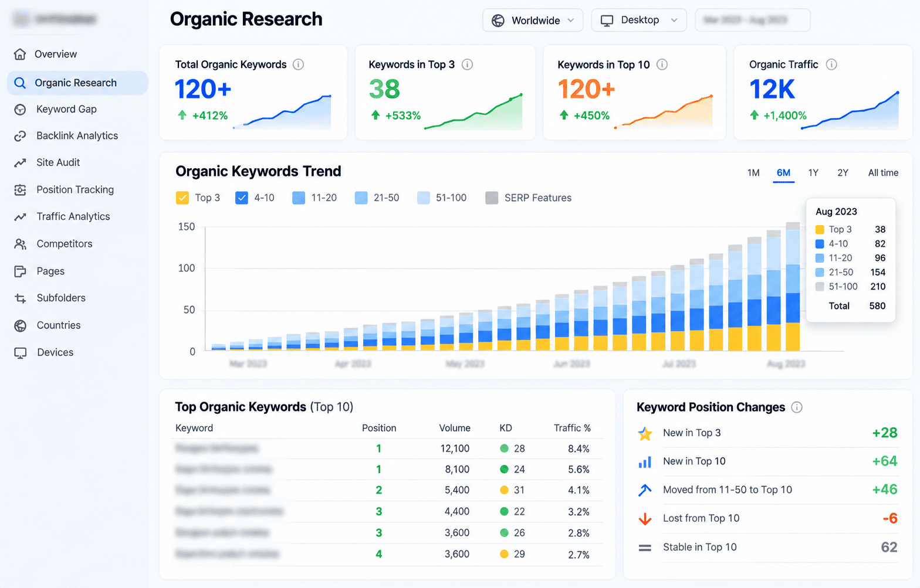Image resolution: width=920 pixels, height=588 pixels.
Task: Click the Lost from Top 10 row
Action: pos(767,519)
